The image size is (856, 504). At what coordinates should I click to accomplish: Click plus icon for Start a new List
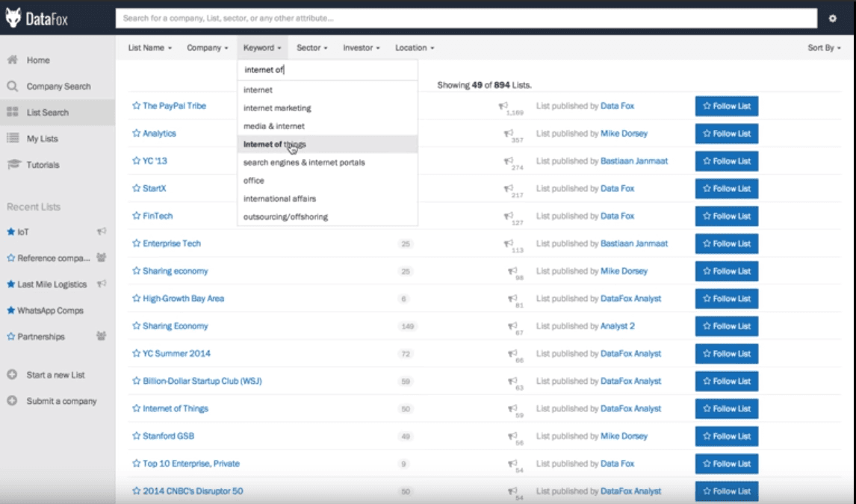[12, 375]
